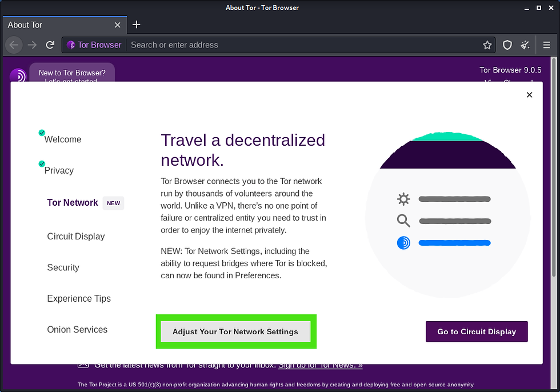The image size is (560, 392).
Task: Close the About Tor tab
Action: [x=117, y=25]
